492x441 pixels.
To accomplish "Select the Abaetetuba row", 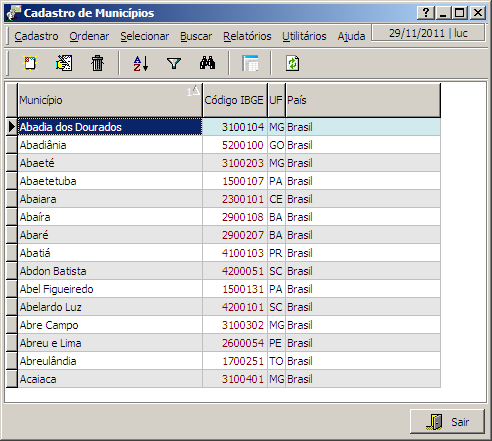I will click(223, 181).
